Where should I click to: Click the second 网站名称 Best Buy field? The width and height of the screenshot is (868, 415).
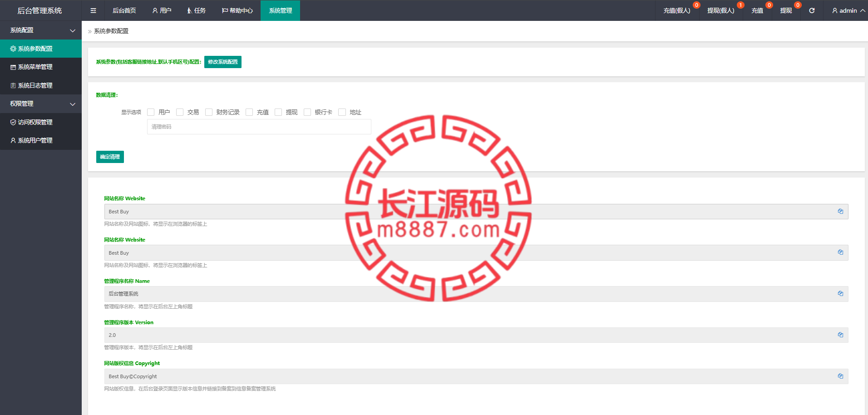[476, 252]
